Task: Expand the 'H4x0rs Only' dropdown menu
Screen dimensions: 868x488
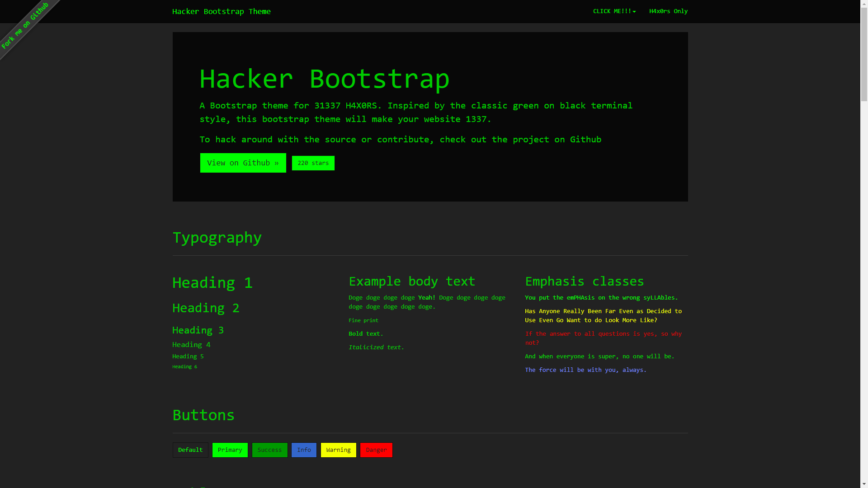Action: 668,11
